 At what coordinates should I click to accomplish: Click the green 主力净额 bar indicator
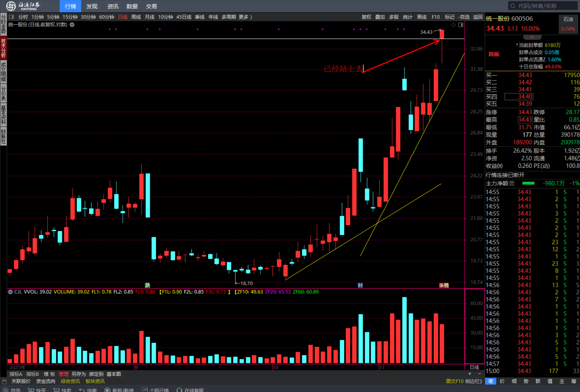click(528, 183)
